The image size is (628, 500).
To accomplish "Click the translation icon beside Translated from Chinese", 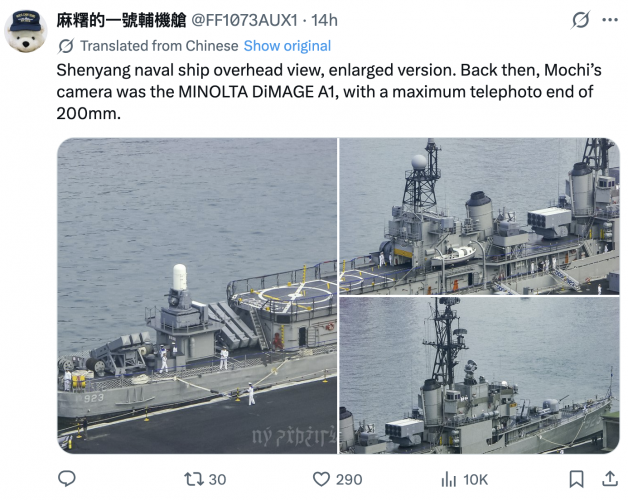I will tap(66, 46).
